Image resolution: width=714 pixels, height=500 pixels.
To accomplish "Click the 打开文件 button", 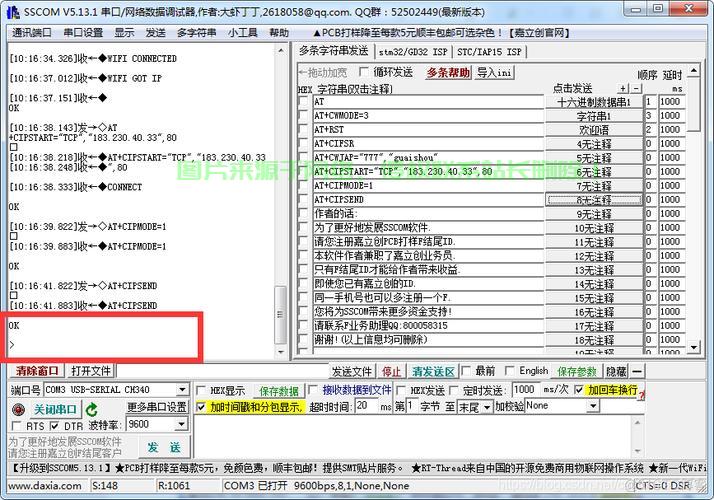I will [x=91, y=371].
